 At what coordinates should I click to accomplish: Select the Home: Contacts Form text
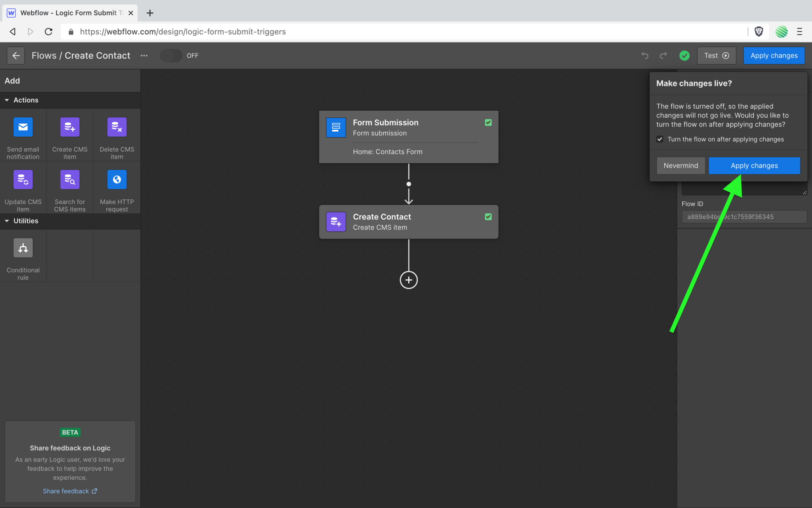[388, 152]
